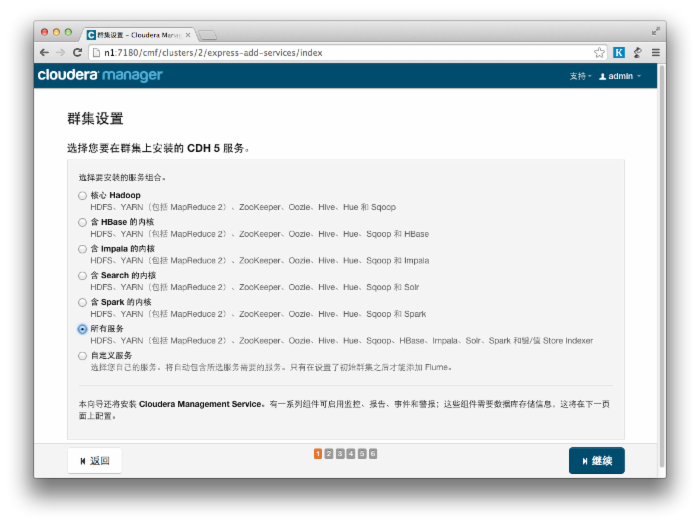The width and height of the screenshot is (700, 525).
Task: Click the URL address bar
Action: 340,52
